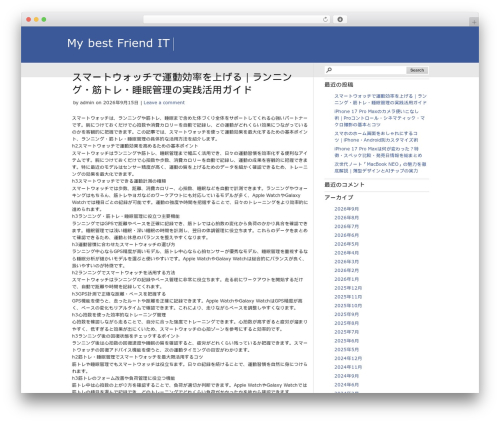The width and height of the screenshot is (500, 423).
Task: Open the 2024年11月 archive
Action: [x=348, y=367]
